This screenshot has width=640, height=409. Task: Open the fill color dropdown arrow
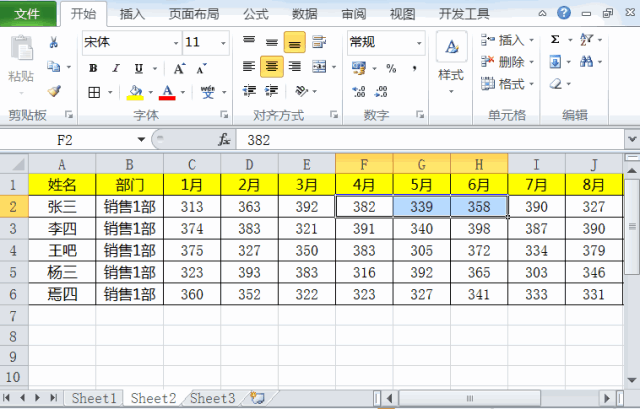pyautogui.click(x=151, y=92)
